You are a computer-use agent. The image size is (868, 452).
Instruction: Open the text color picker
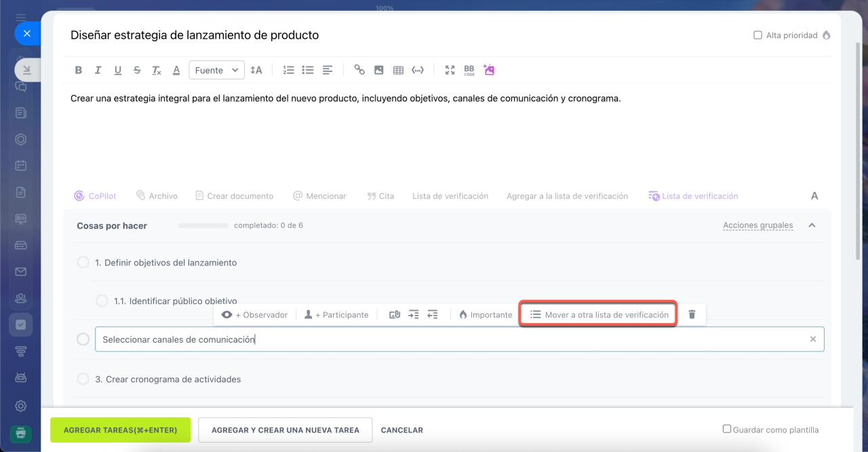coord(176,70)
